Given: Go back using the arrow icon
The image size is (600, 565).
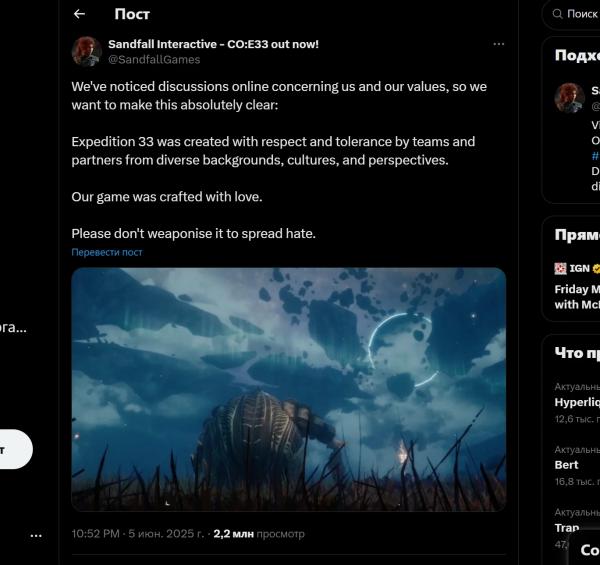Looking at the screenshot, I should pyautogui.click(x=79, y=14).
